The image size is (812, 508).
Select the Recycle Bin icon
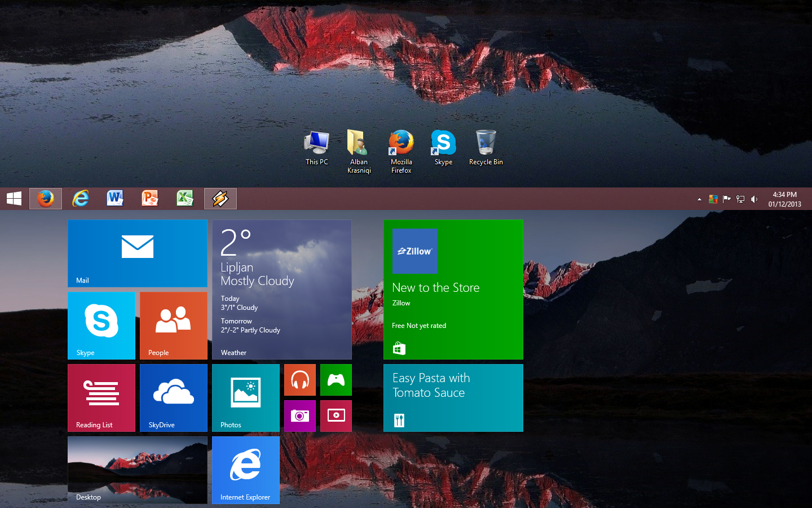486,148
